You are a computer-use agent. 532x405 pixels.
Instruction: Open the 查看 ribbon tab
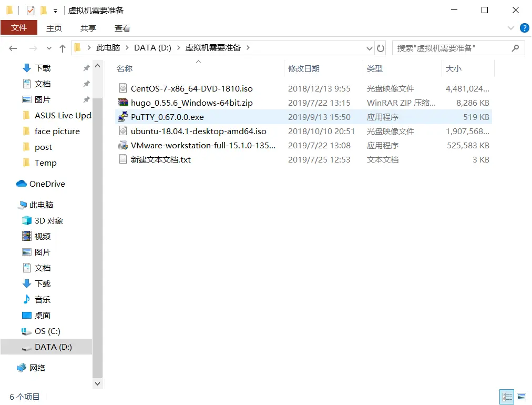coord(122,28)
